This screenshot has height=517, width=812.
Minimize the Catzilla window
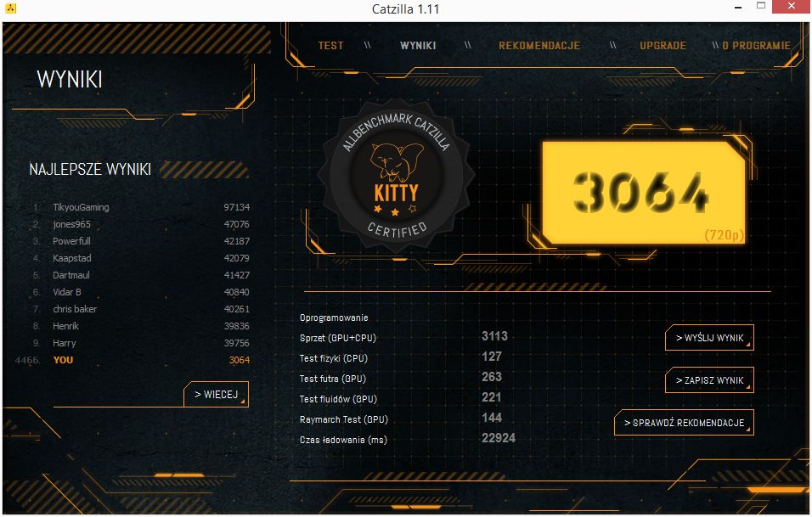click(738, 8)
